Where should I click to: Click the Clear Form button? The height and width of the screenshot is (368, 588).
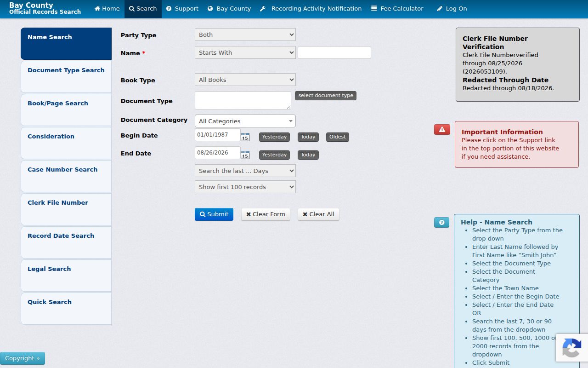click(266, 214)
